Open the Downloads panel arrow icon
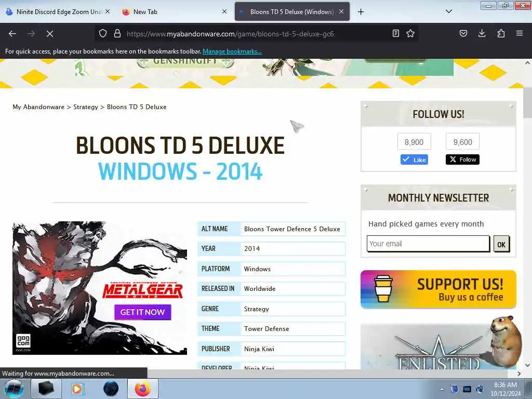 (482, 33)
